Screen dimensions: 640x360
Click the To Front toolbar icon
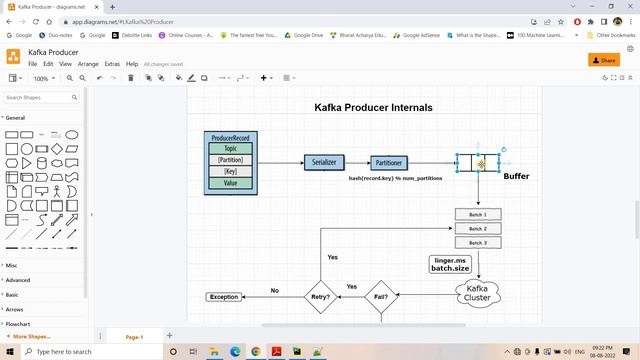tap(149, 78)
